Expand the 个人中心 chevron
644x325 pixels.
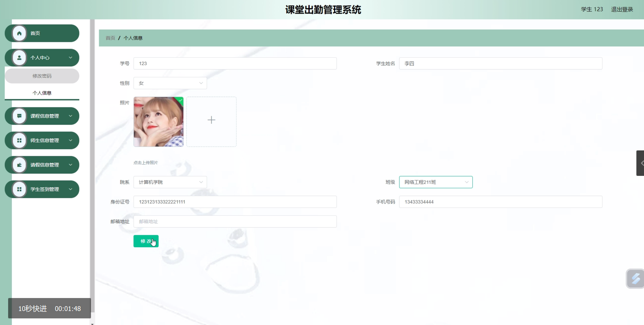[71, 58]
